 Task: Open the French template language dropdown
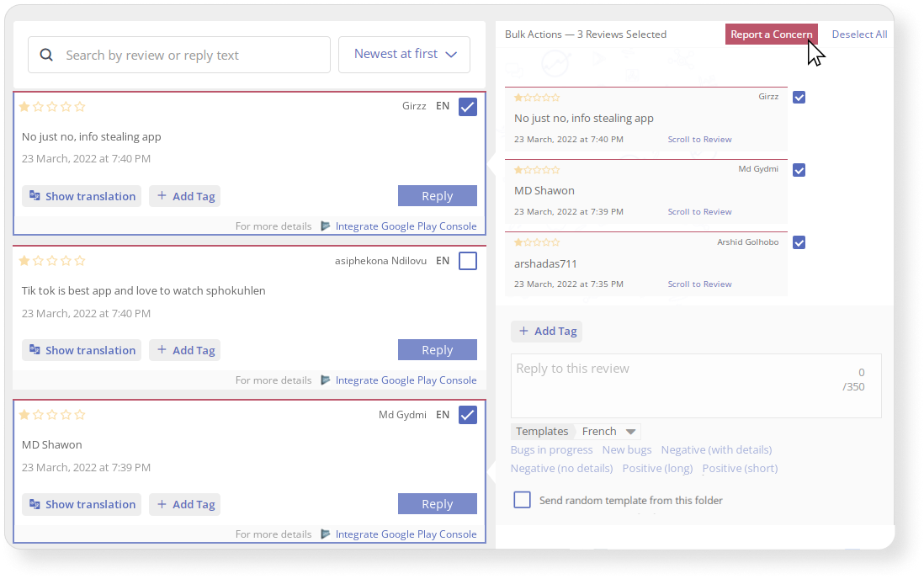tap(608, 432)
